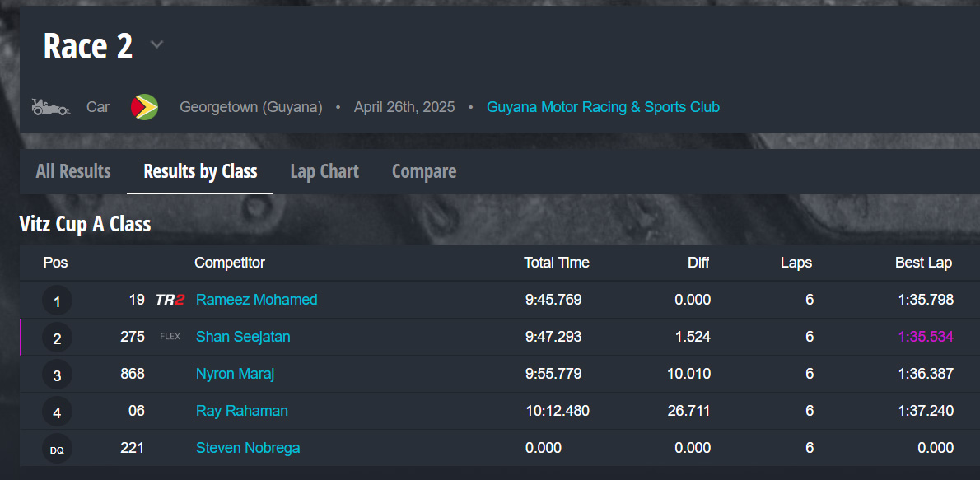980x480 pixels.
Task: Click the DQ status badge
Action: tap(57, 449)
